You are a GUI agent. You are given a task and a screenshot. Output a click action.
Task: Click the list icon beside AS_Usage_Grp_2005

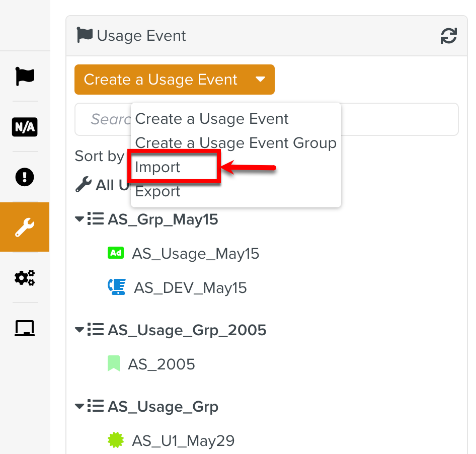[x=96, y=330]
